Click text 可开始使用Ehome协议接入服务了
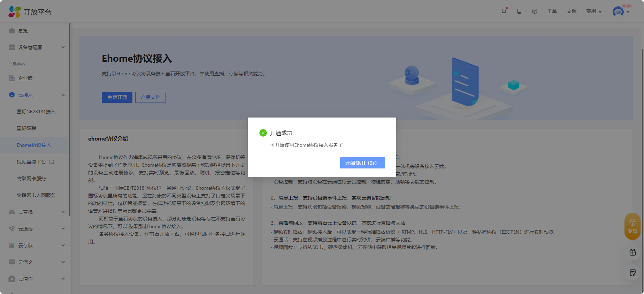Viewport: 644px width, 294px height. (306, 145)
